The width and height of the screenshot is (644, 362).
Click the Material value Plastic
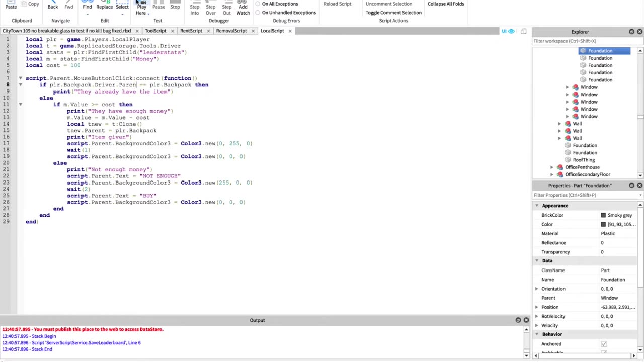click(608, 234)
